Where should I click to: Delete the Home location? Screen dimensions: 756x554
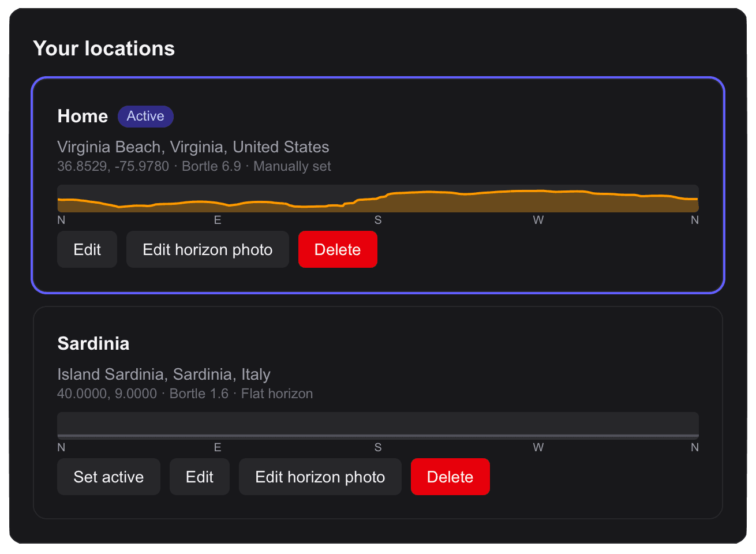tap(338, 249)
